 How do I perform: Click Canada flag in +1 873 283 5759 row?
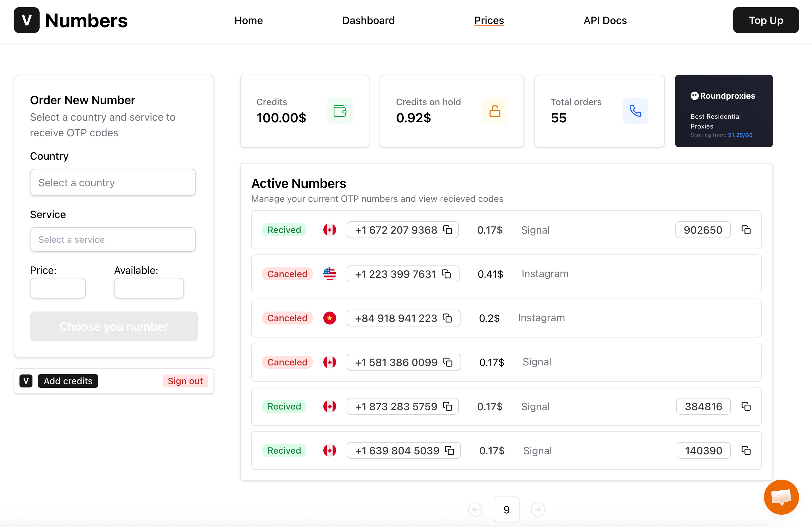coord(330,406)
